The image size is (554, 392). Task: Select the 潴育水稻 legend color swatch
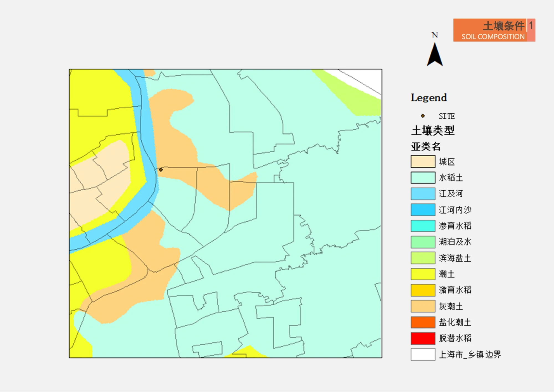[x=423, y=290]
